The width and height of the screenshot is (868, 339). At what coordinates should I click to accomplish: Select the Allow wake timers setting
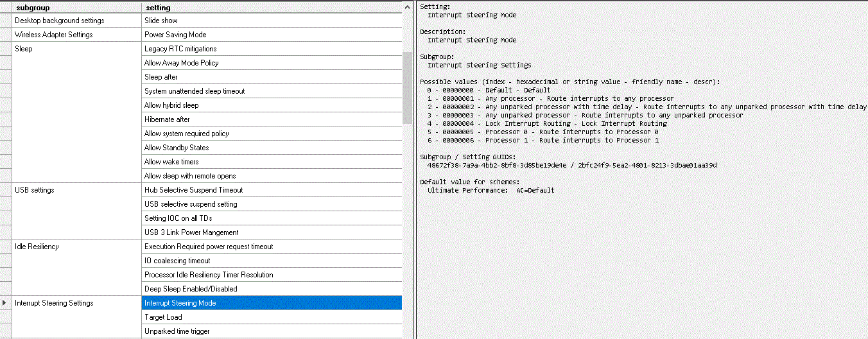(271, 162)
